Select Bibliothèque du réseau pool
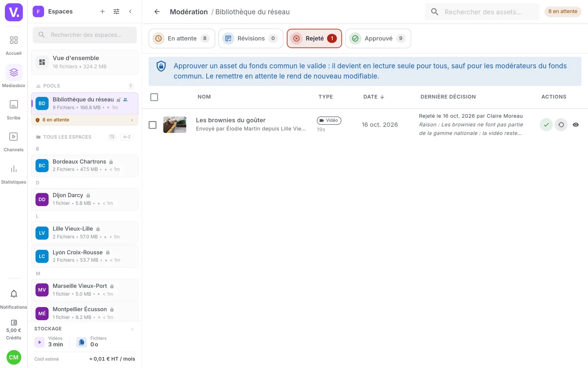The image size is (588, 368). (x=85, y=103)
